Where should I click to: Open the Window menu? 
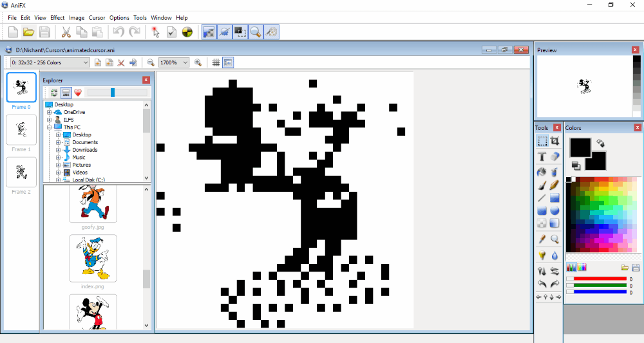161,17
